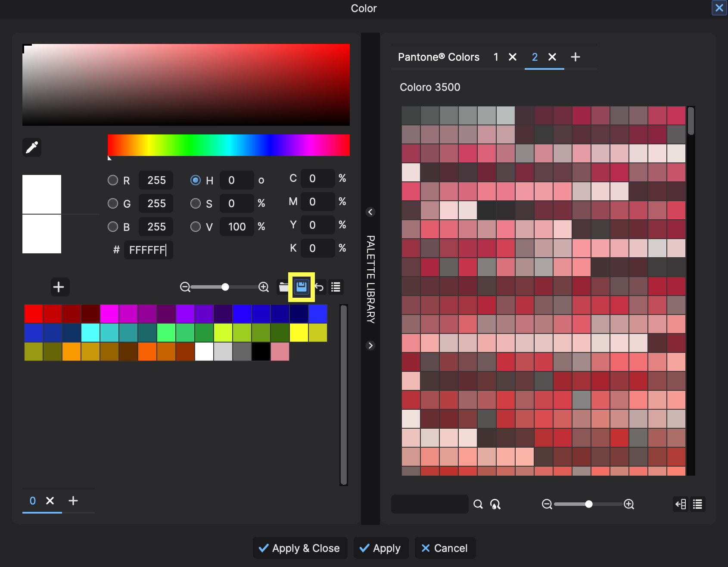Enable the S saturation radio button
Viewport: 728px width, 567px height.
[x=195, y=203]
